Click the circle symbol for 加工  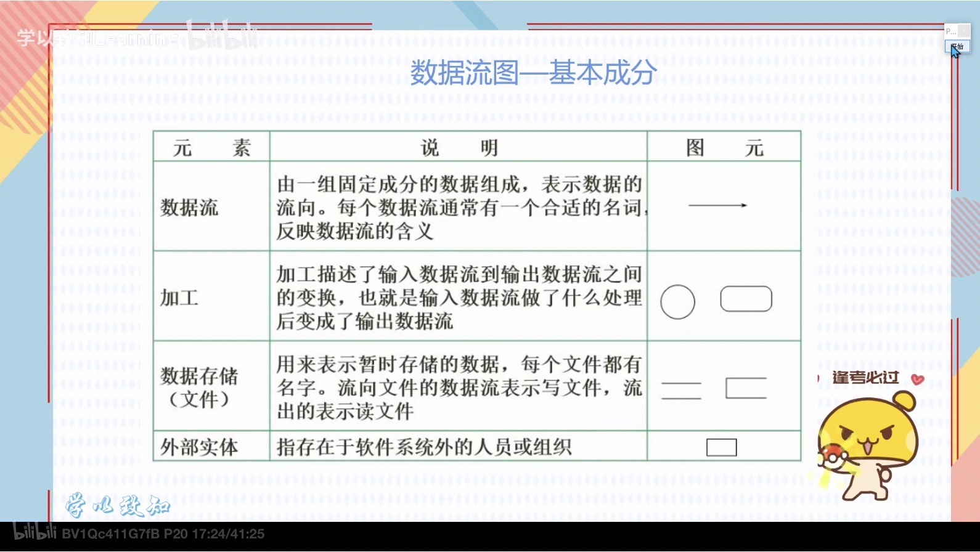coord(677,302)
